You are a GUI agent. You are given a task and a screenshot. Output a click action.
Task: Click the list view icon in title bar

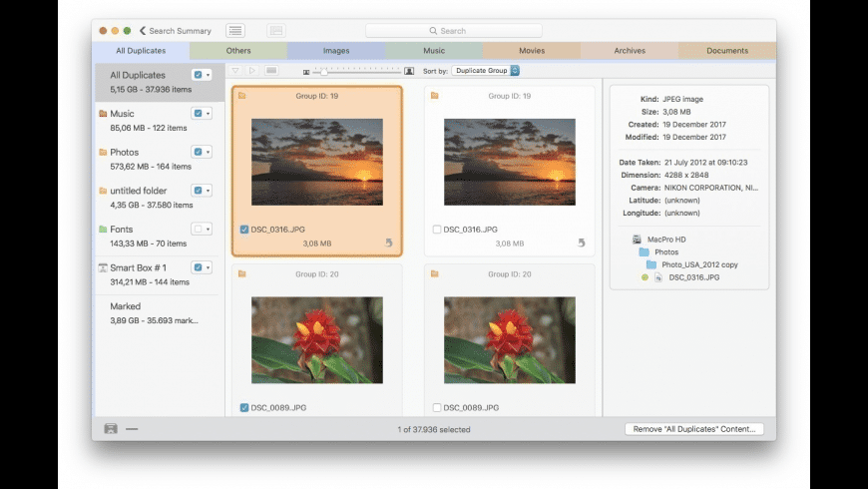coord(235,31)
